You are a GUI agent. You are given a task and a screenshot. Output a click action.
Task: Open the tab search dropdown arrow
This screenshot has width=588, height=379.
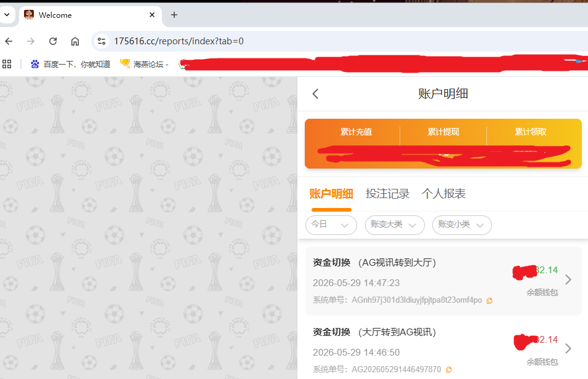pos(7,15)
